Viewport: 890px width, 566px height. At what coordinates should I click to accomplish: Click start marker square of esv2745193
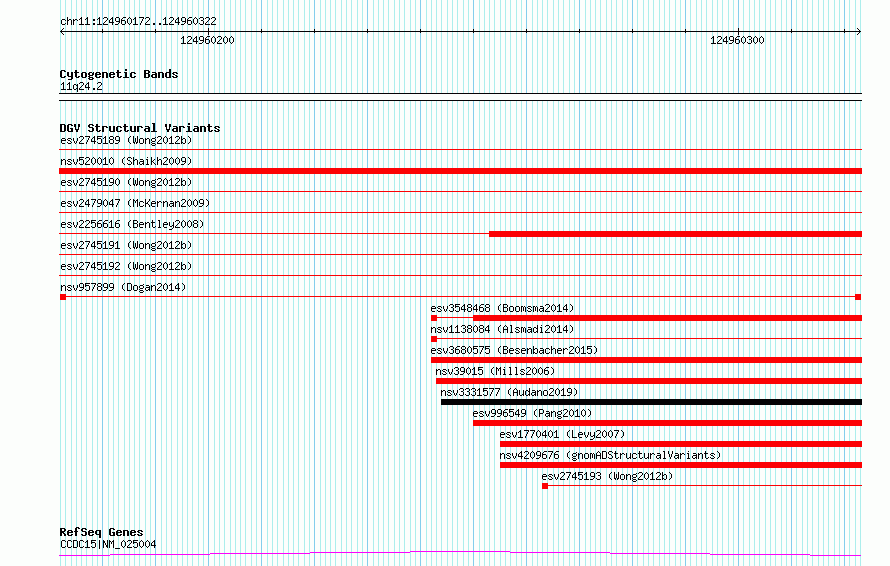[x=545, y=486]
